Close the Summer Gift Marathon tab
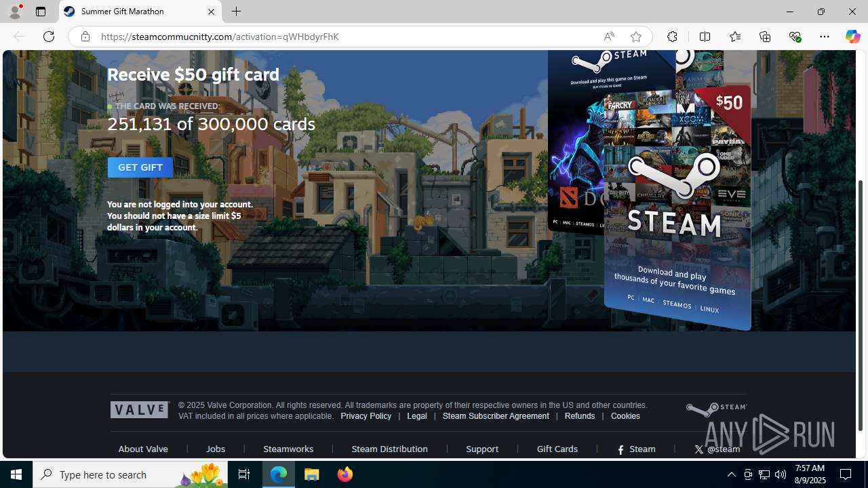The image size is (868, 488). click(211, 12)
